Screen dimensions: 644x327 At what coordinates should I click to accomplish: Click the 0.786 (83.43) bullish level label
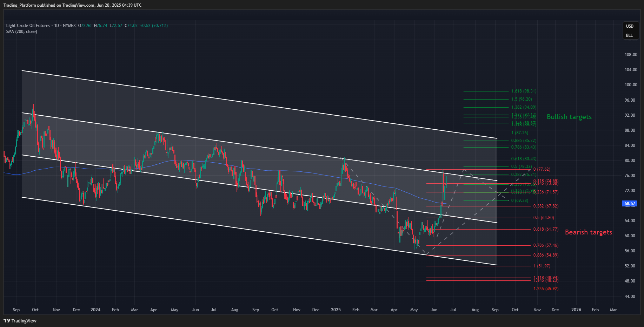click(x=524, y=147)
